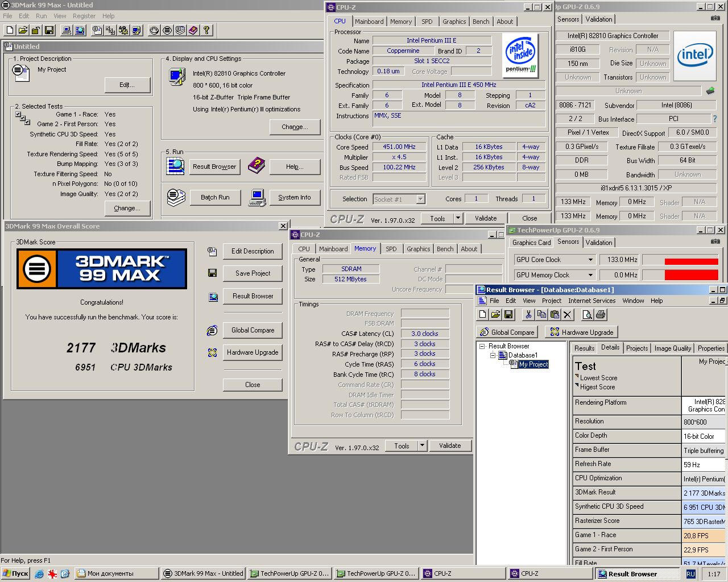Screen dimensions: 728x582
Task: Click yellow question mark icon in 3DMark toolbar
Action: (x=206, y=30)
